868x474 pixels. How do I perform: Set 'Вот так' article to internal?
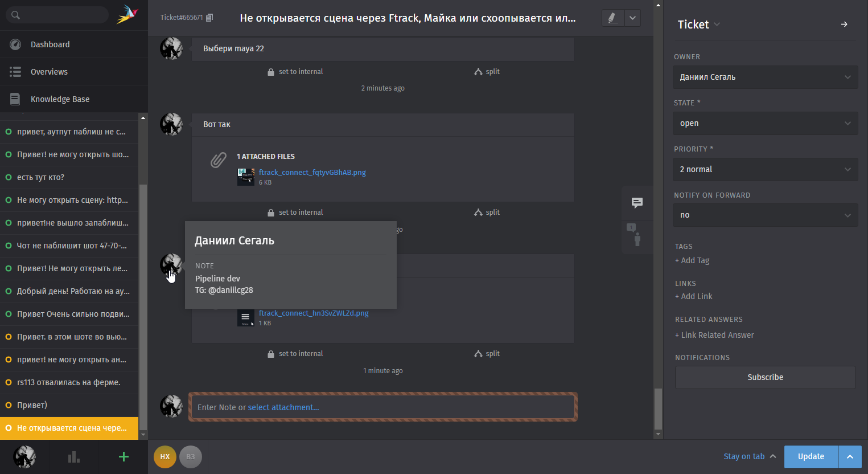[295, 213]
